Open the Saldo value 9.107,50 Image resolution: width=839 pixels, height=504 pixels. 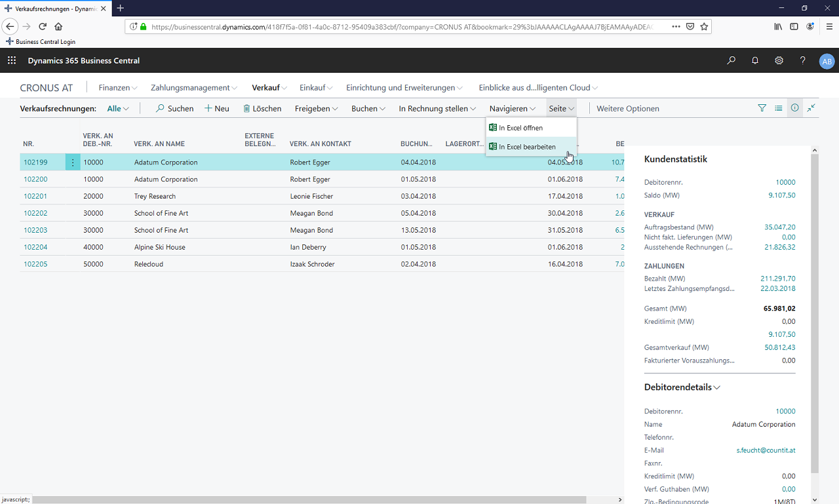pyautogui.click(x=782, y=195)
